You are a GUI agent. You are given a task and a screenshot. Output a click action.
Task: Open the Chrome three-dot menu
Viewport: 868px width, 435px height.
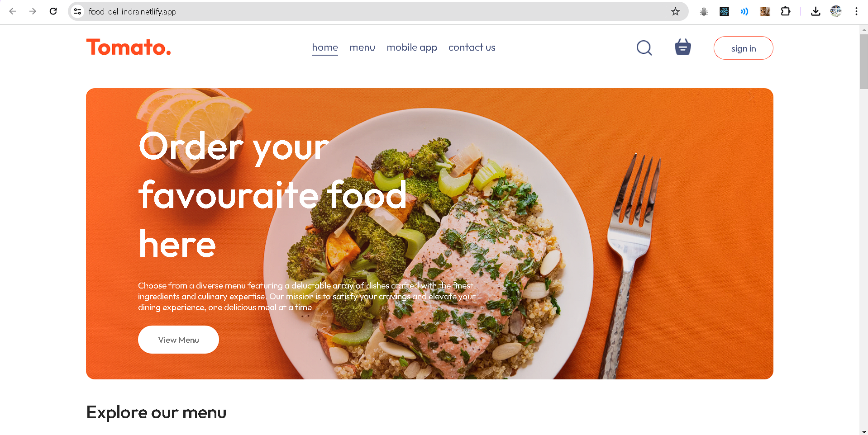tap(856, 11)
